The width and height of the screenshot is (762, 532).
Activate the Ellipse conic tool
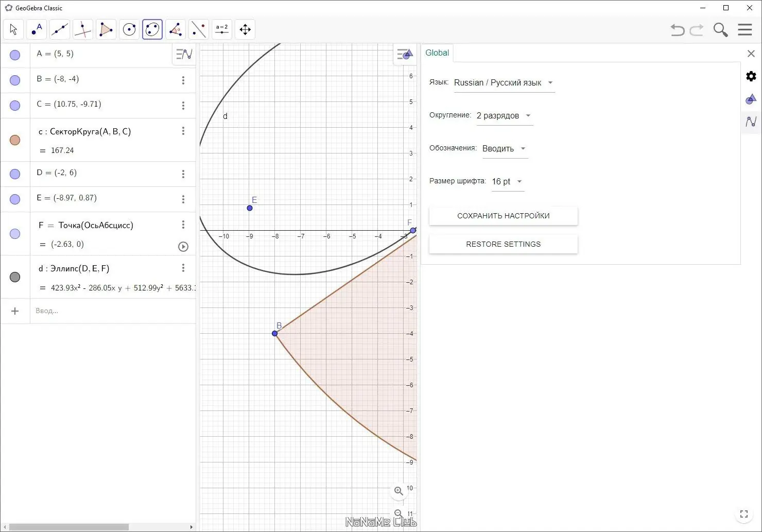[152, 29]
